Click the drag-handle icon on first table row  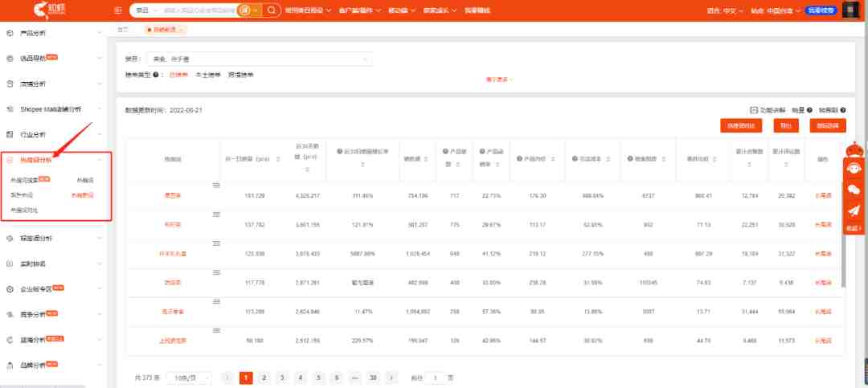(x=215, y=186)
